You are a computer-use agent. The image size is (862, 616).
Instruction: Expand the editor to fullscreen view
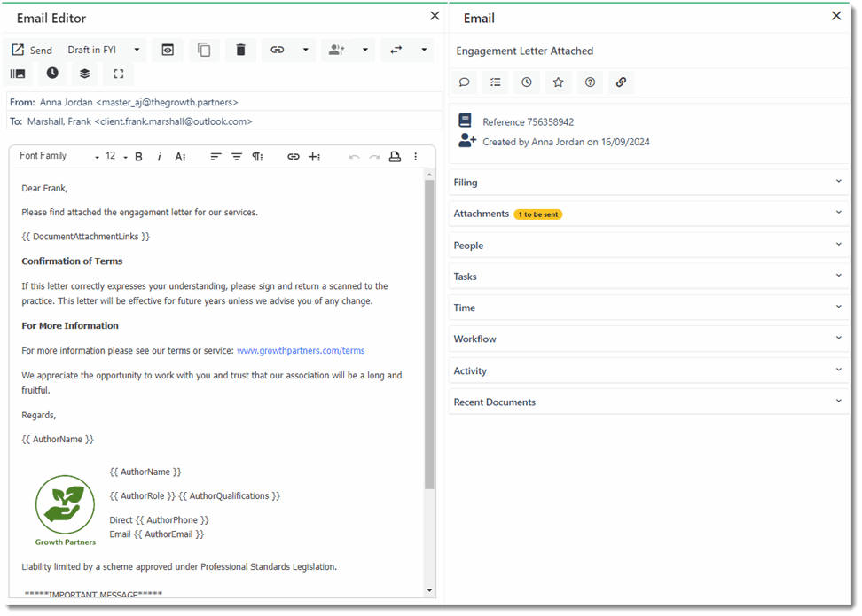click(x=118, y=74)
